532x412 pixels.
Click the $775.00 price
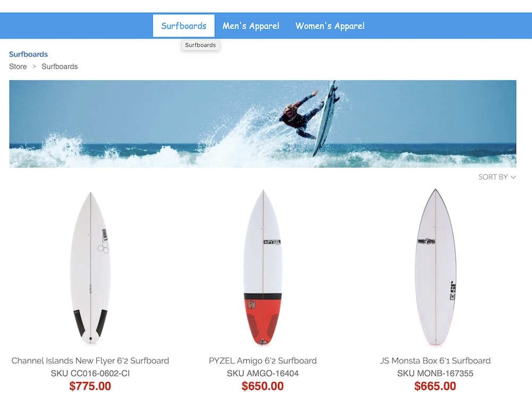tap(90, 386)
